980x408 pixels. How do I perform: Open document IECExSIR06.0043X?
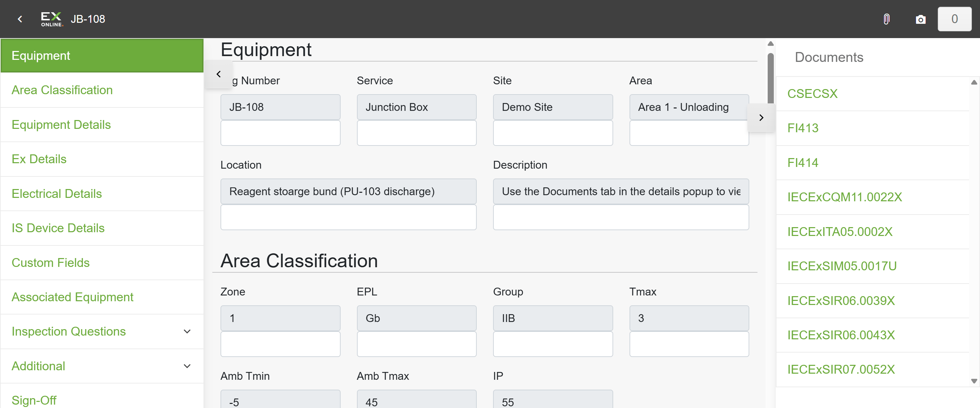coord(872,335)
